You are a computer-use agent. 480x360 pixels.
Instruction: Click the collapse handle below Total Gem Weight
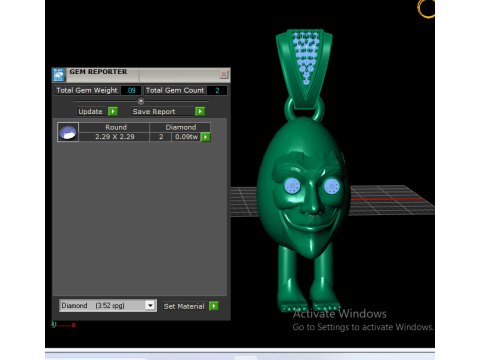tap(141, 101)
